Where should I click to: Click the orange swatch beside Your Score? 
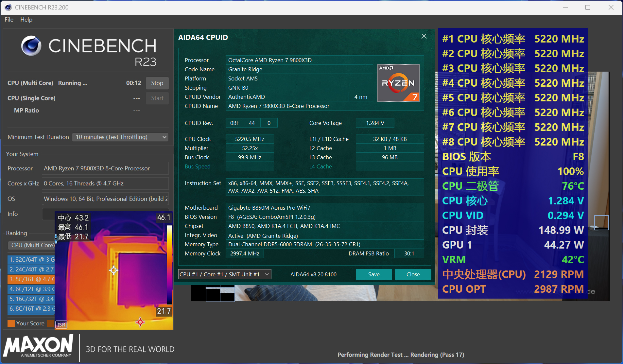pyautogui.click(x=11, y=323)
